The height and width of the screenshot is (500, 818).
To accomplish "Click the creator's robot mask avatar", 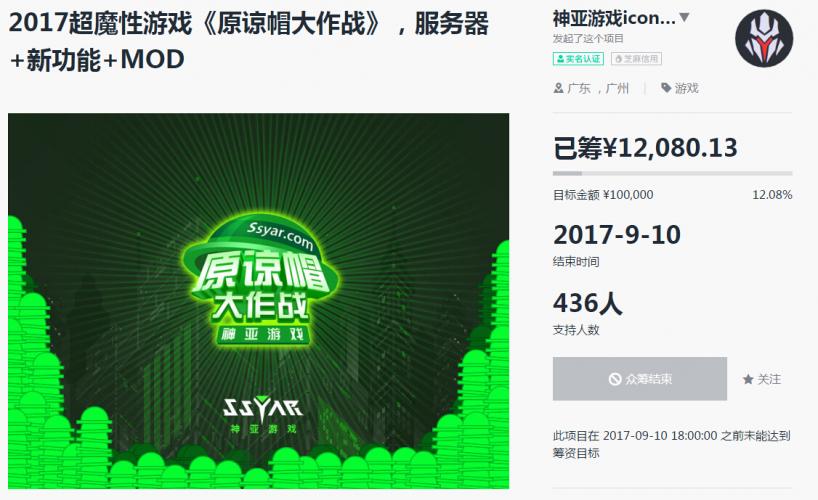I will pos(764,38).
